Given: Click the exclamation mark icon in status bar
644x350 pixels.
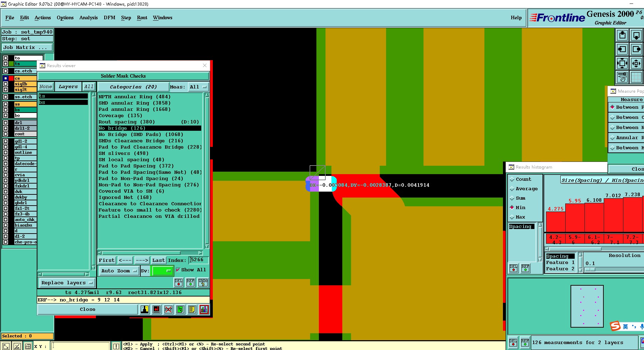Looking at the screenshot, I should click(116, 347).
